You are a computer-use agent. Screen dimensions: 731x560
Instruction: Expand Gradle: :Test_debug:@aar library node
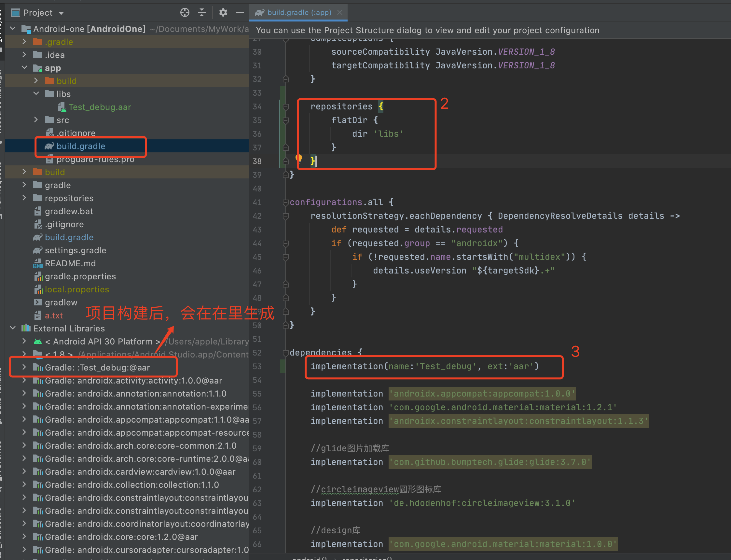[24, 367]
